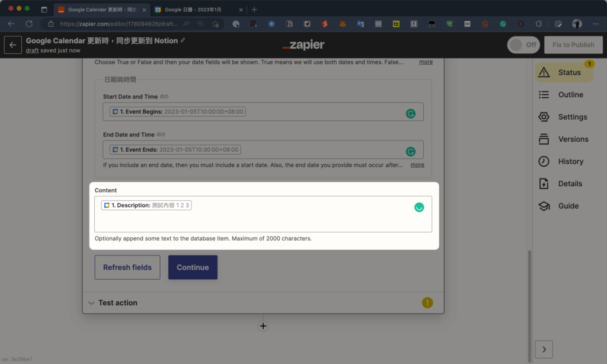Click the browser back arrow

click(11, 24)
